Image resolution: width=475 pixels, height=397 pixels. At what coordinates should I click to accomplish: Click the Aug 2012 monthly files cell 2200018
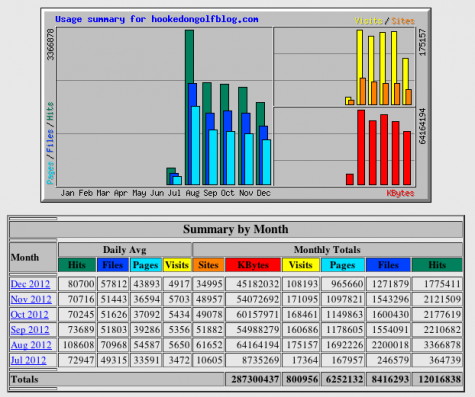click(388, 345)
